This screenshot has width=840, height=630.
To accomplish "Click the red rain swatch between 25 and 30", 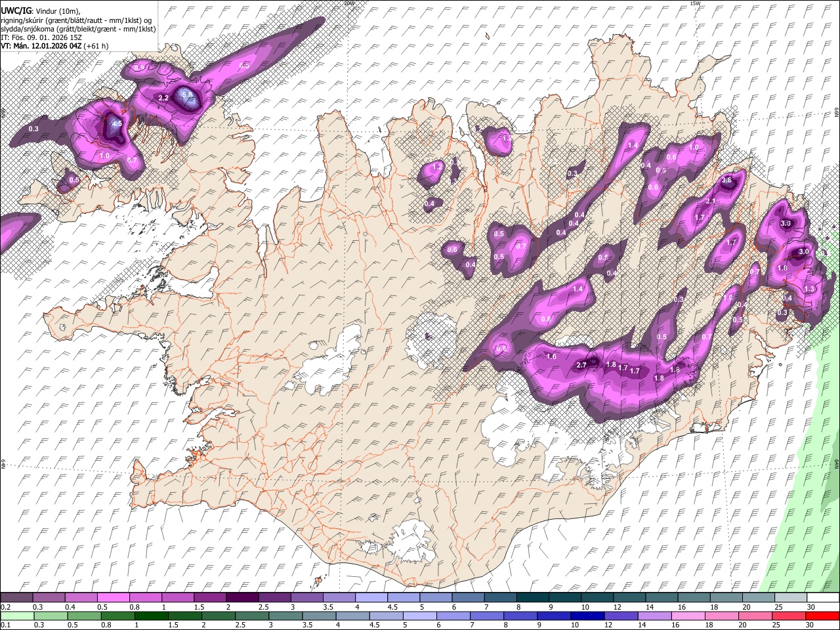I will 788,616.
